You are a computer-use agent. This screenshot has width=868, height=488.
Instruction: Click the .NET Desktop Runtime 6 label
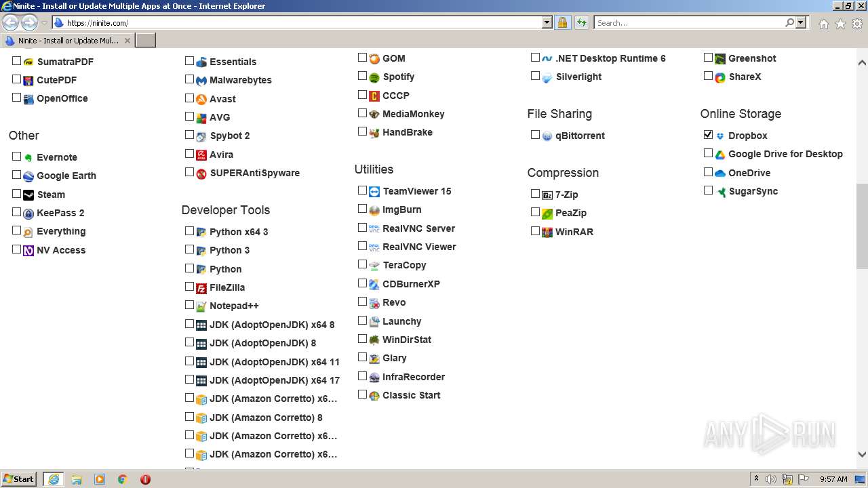pos(610,58)
